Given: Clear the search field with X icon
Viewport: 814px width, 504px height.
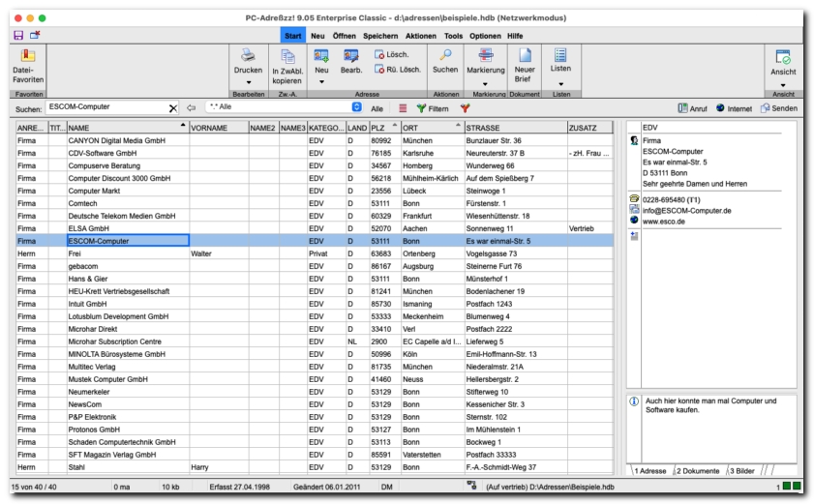Looking at the screenshot, I should pyautogui.click(x=173, y=108).
